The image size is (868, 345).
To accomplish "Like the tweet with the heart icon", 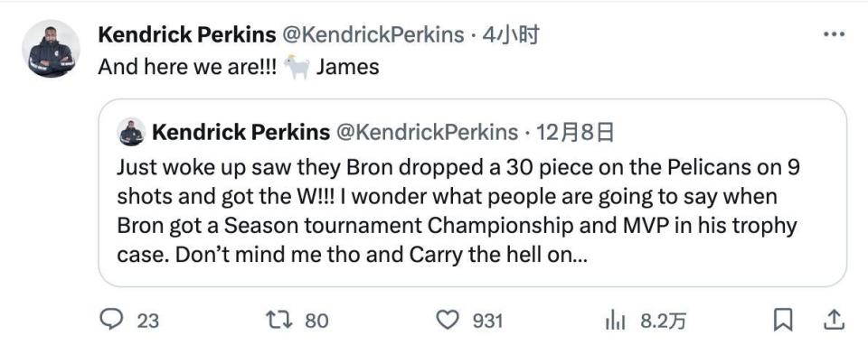I will point(448,320).
